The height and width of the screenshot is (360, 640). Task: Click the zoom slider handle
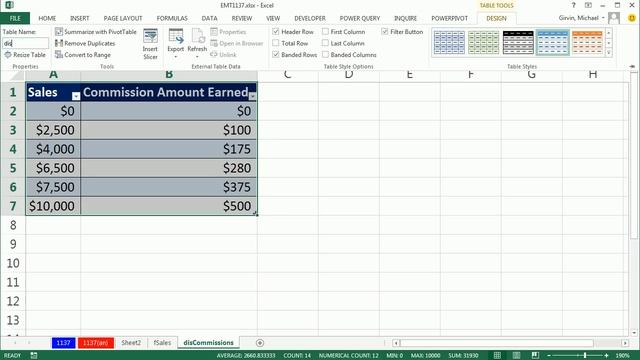585,356
